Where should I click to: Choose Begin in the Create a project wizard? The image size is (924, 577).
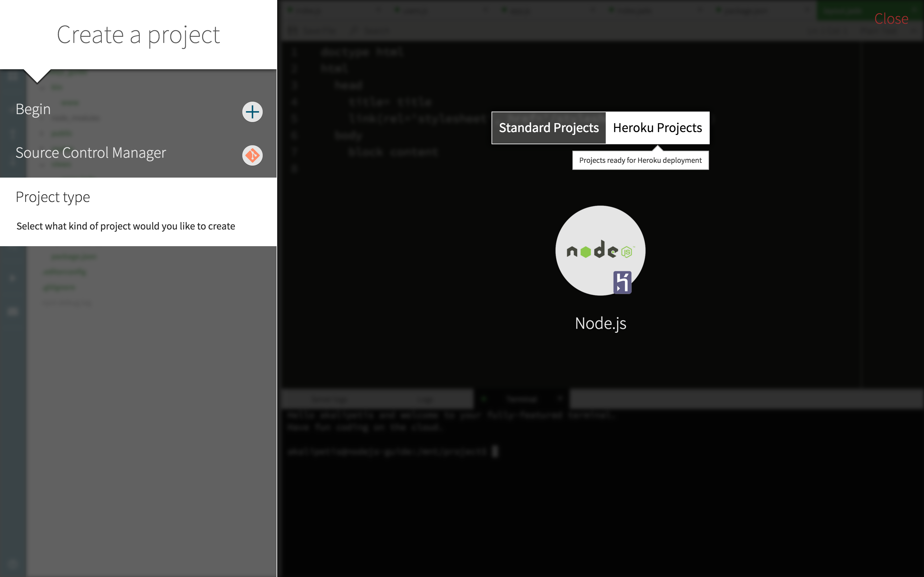point(33,109)
